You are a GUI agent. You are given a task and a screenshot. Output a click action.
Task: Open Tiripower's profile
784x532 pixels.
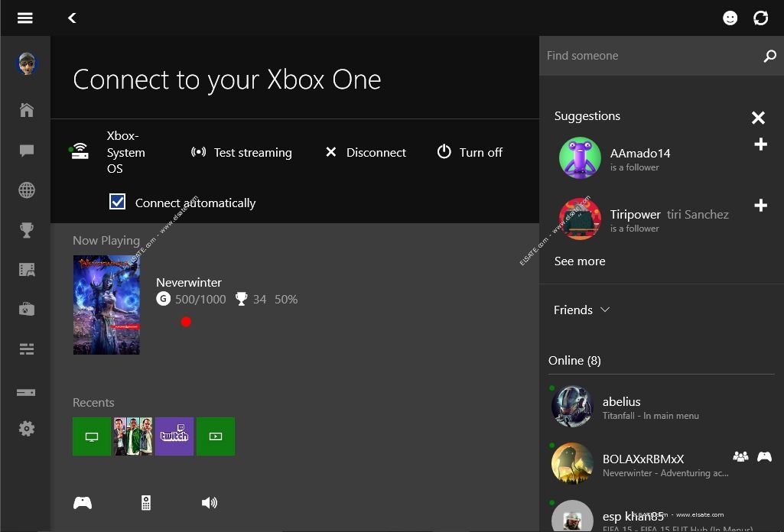[580, 219]
